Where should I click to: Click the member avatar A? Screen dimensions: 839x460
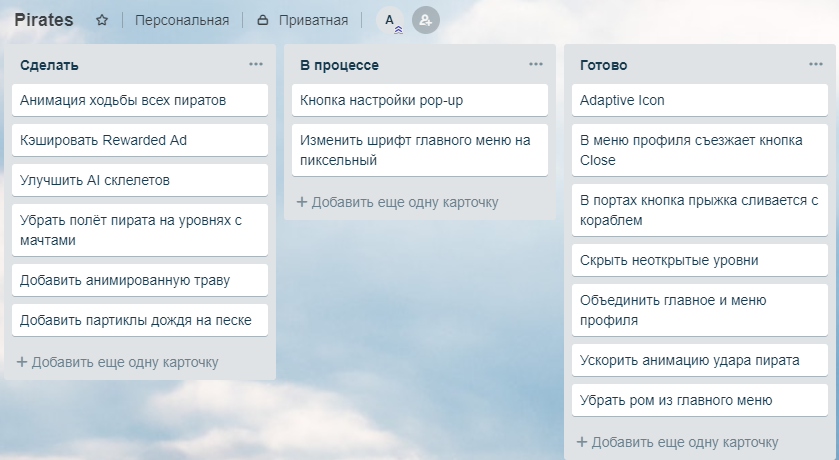[x=390, y=20]
